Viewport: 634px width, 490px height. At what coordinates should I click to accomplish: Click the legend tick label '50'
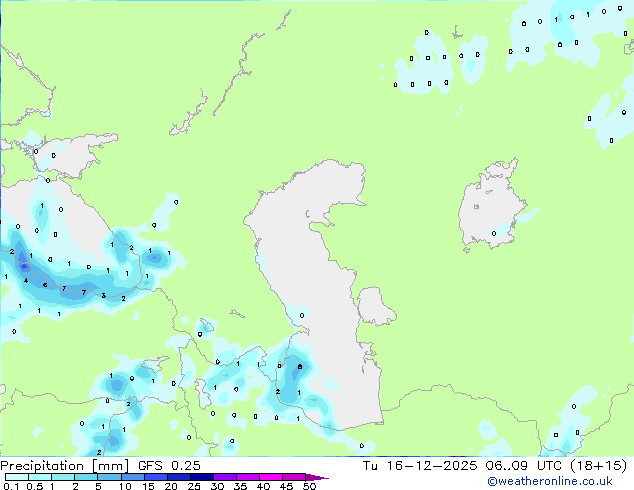click(x=309, y=486)
